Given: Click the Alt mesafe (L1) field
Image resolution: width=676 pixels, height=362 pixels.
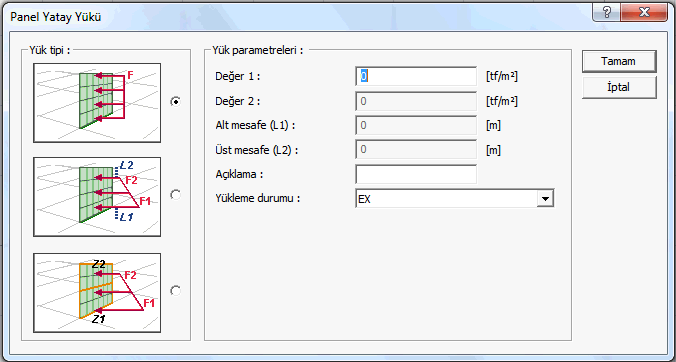Looking at the screenshot, I should click(x=416, y=125).
